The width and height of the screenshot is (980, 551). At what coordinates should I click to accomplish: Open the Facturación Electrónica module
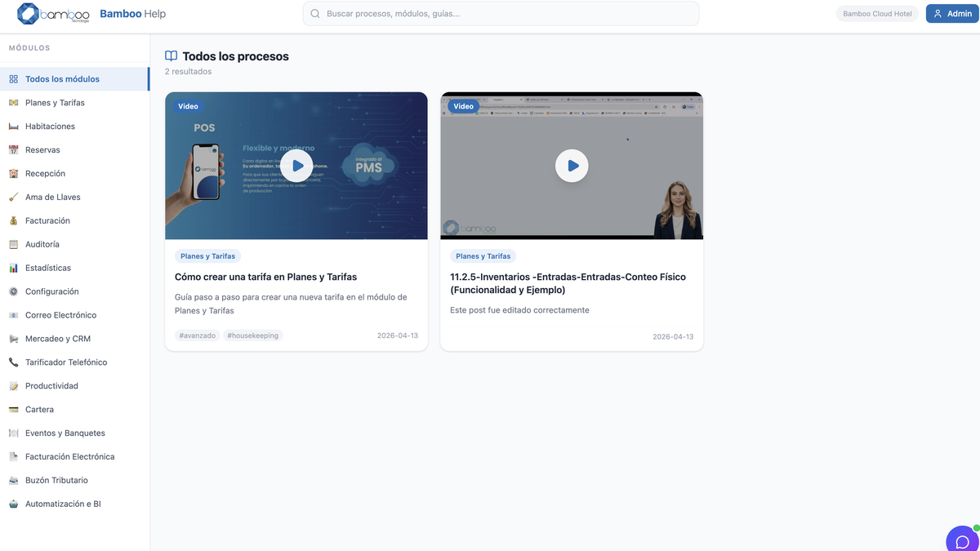click(69, 457)
